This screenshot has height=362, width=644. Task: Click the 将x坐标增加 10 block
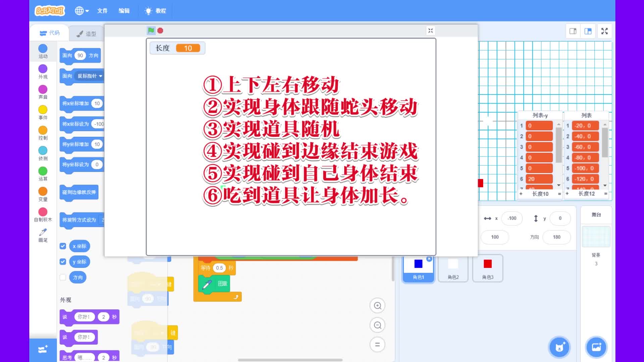(x=82, y=104)
